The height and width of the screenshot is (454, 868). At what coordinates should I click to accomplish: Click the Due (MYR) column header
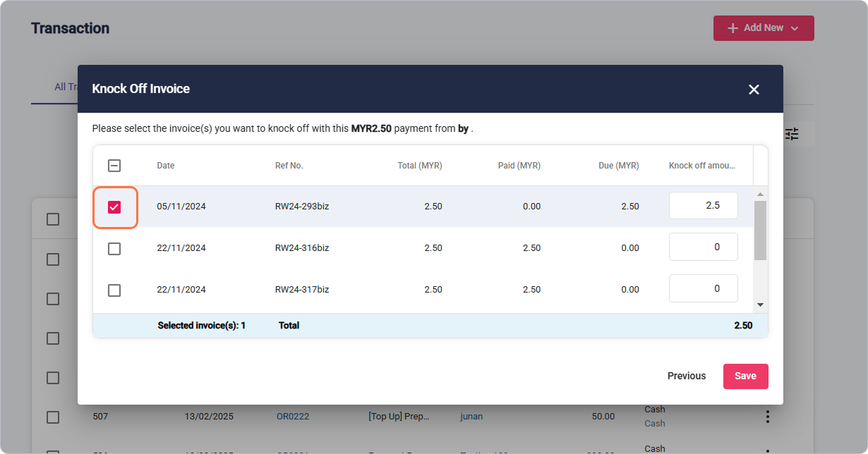point(617,166)
